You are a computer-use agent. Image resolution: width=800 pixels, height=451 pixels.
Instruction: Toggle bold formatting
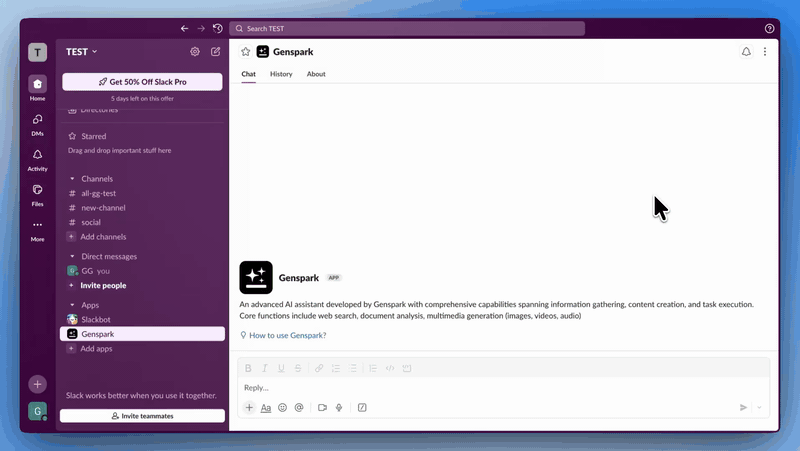pyautogui.click(x=248, y=368)
